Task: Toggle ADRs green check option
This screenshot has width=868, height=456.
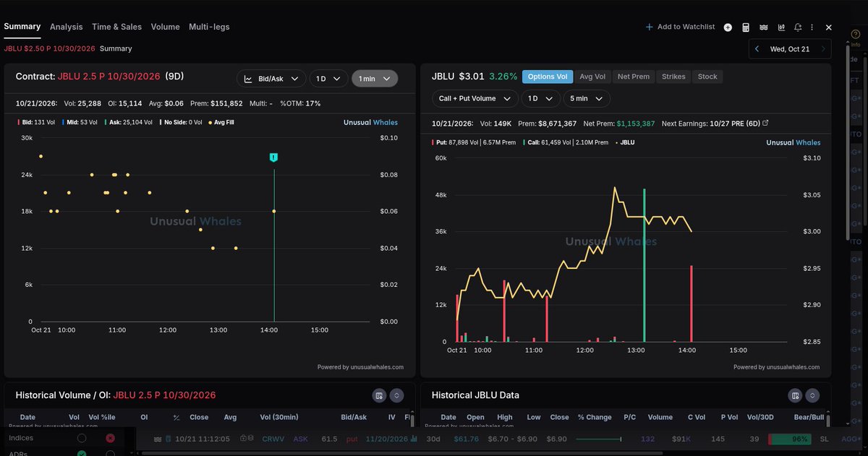Action: pyautogui.click(x=82, y=453)
